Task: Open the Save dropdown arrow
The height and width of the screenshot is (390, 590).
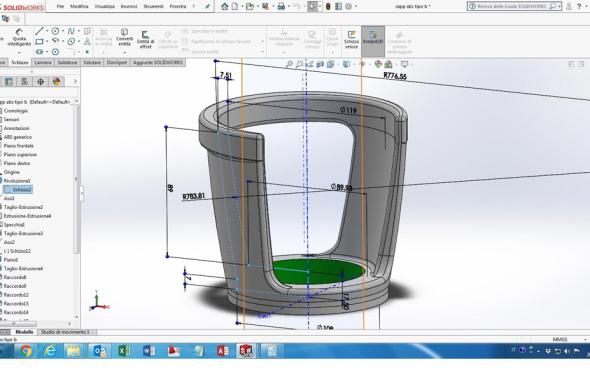Action: [272, 6]
